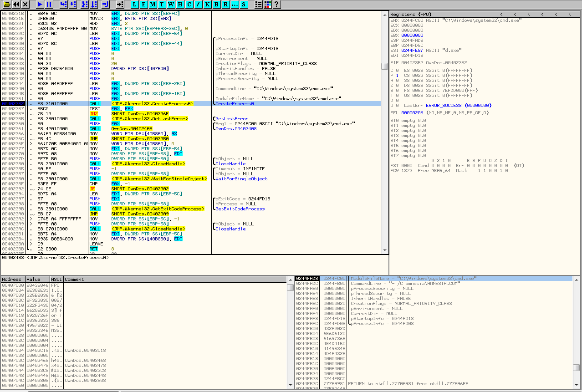Open Breakpoints window with B button
582x392 pixels.
coord(216,5)
